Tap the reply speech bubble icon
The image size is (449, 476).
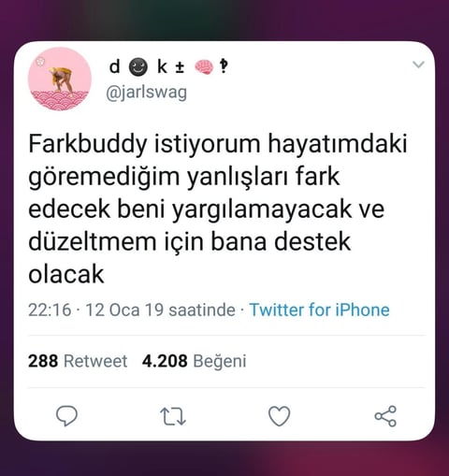[x=66, y=416]
